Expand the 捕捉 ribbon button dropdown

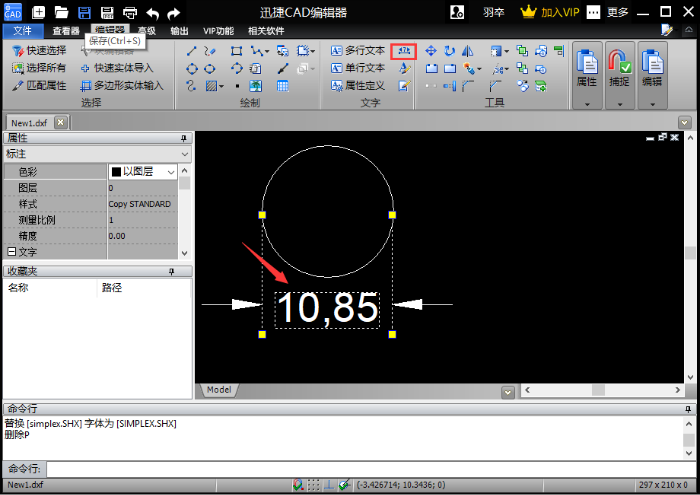coord(620,104)
